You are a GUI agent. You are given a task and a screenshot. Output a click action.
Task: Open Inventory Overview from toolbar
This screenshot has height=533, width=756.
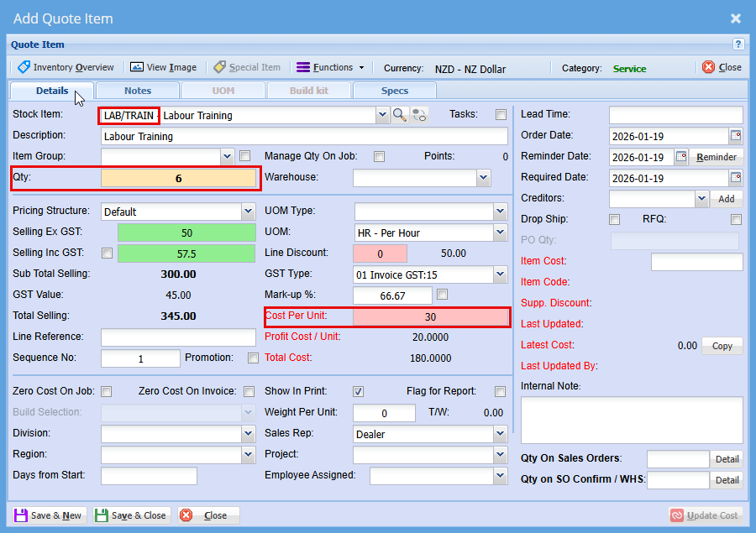point(66,67)
